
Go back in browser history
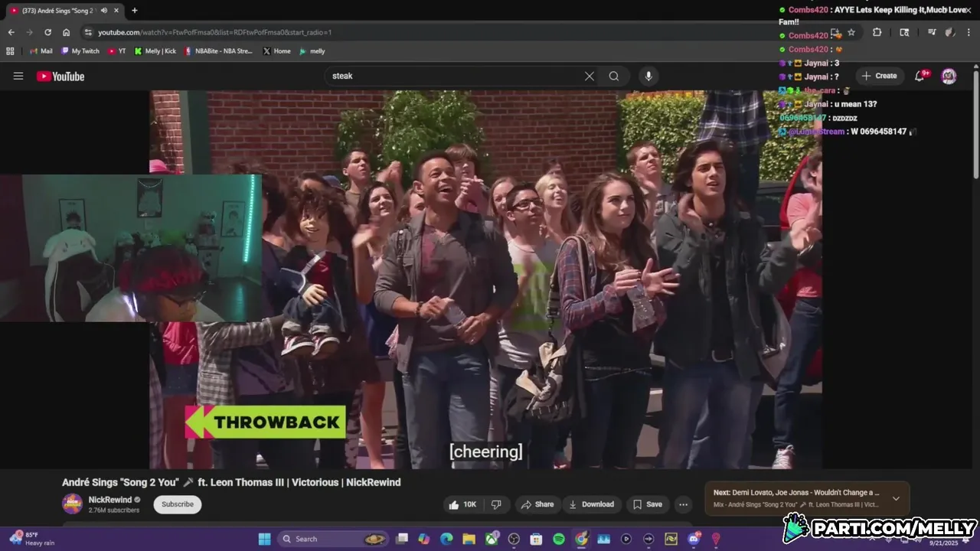pos(11,32)
